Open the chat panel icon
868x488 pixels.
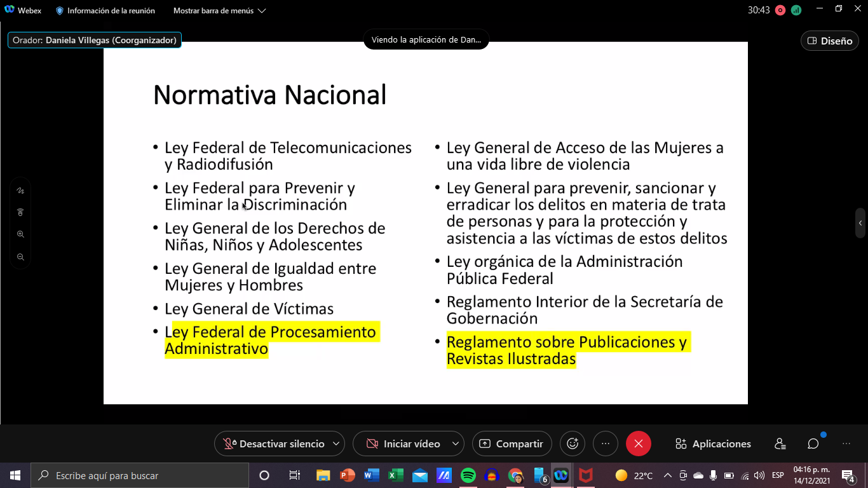[x=813, y=444]
